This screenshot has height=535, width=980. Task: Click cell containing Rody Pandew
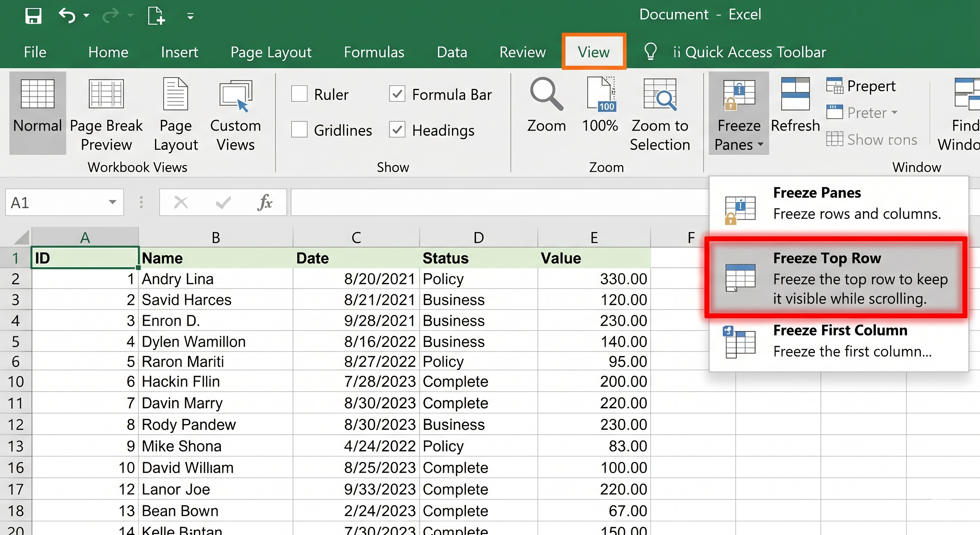pos(216,425)
